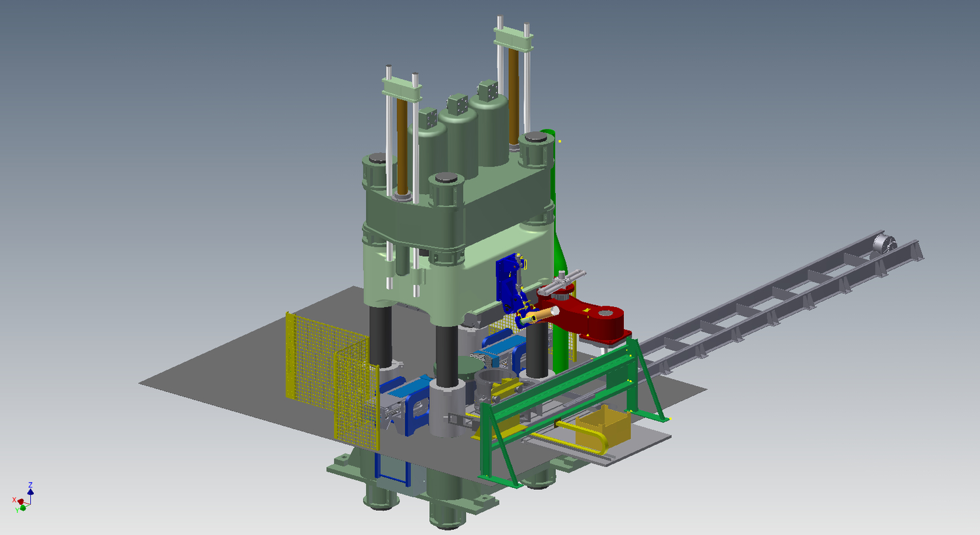980x535 pixels.
Task: Click the gray ring workpiece under the press
Action: 497,378
